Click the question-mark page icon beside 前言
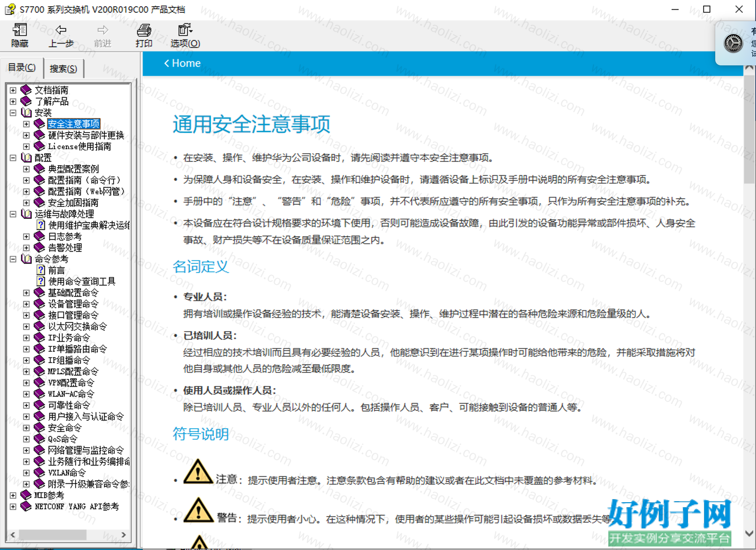This screenshot has height=550, width=756. (x=41, y=270)
